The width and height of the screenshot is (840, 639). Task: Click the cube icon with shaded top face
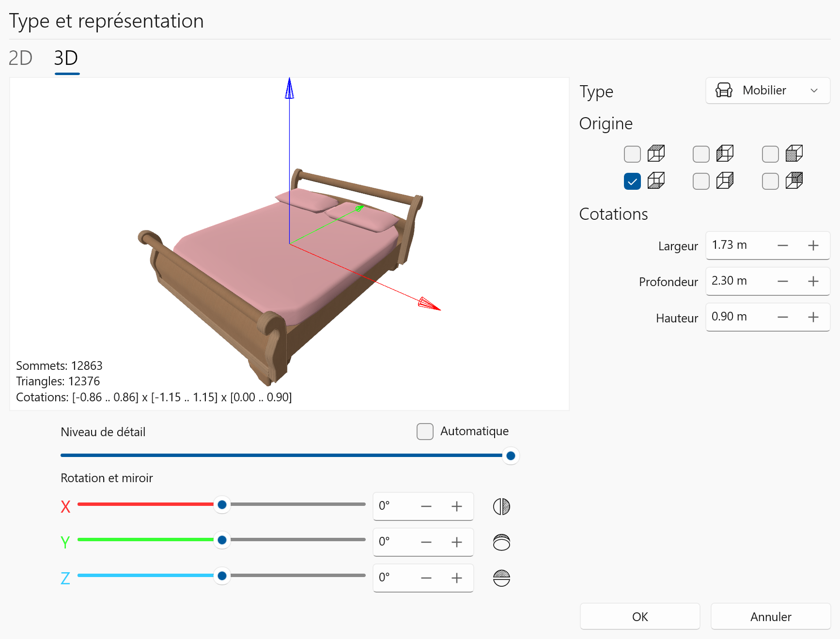pyautogui.click(x=656, y=153)
